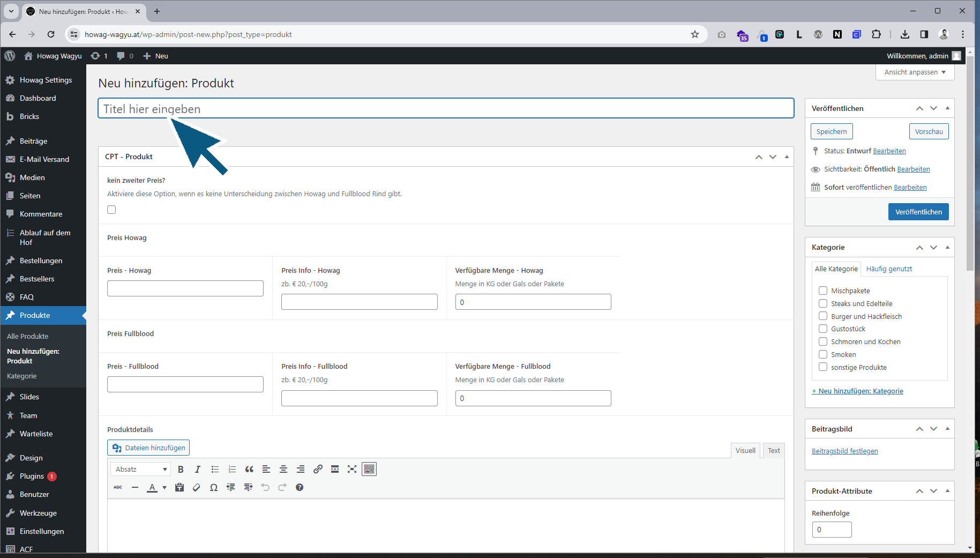Start a numbered list in the editor
This screenshot has height=558, width=980.
tap(232, 469)
